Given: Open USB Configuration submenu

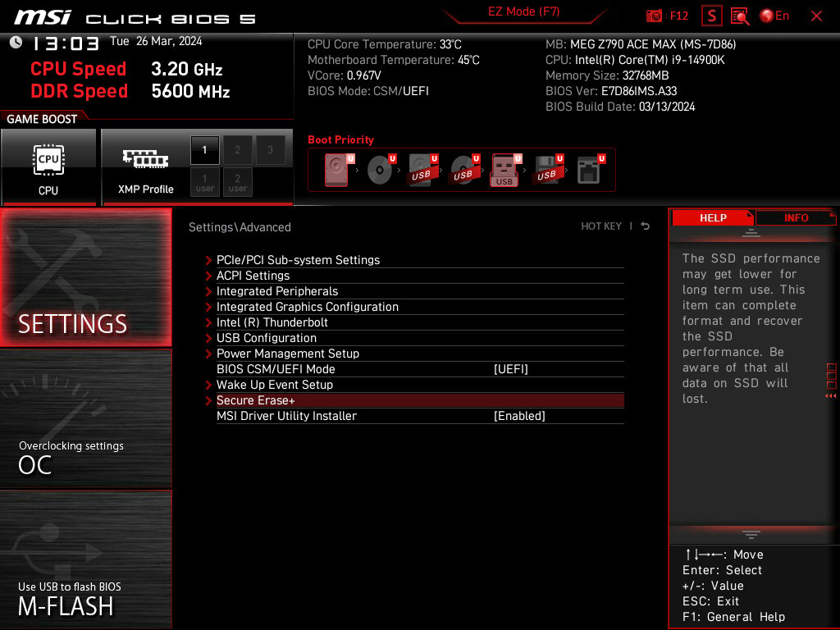Looking at the screenshot, I should pyautogui.click(x=420, y=337).
